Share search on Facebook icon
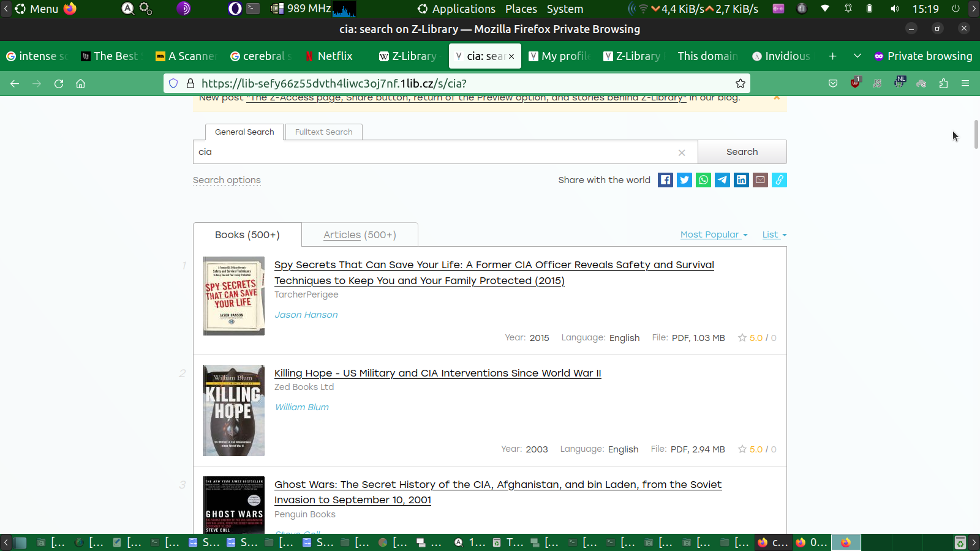 tap(665, 180)
